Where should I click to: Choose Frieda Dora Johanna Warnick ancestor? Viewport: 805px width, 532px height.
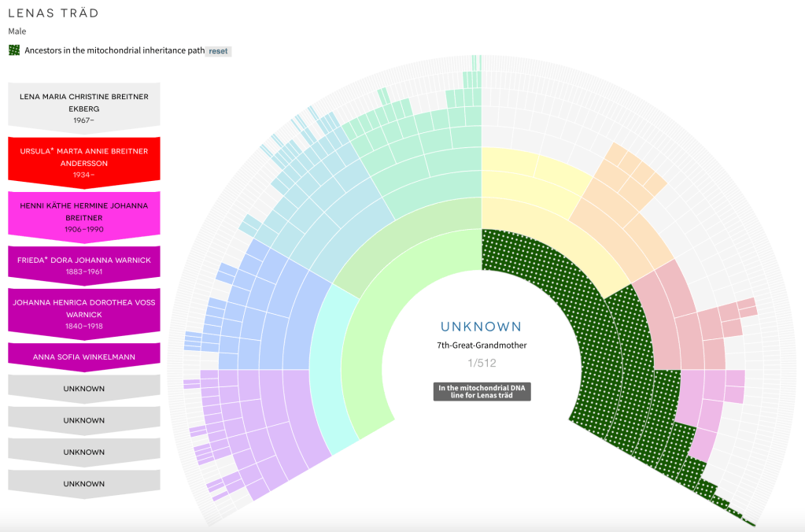coord(84,264)
